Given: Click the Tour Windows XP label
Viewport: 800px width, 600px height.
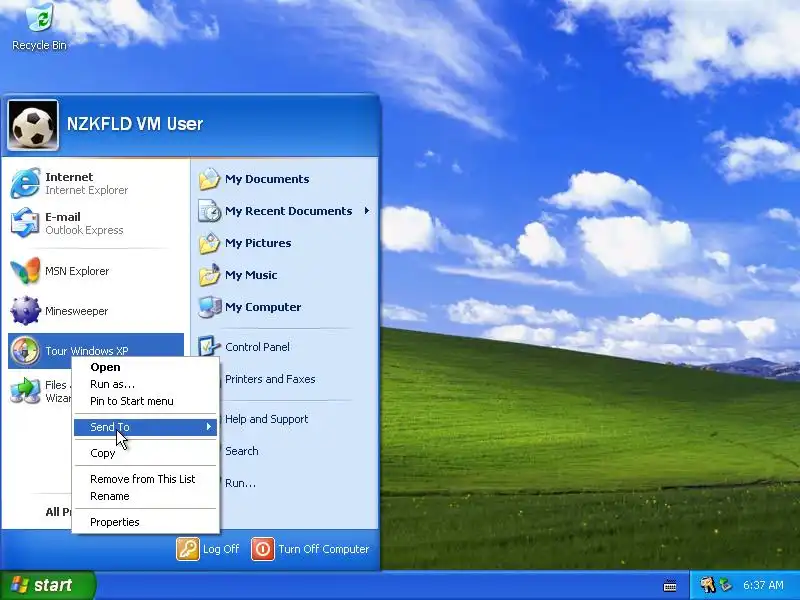Looking at the screenshot, I should pyautogui.click(x=87, y=351).
